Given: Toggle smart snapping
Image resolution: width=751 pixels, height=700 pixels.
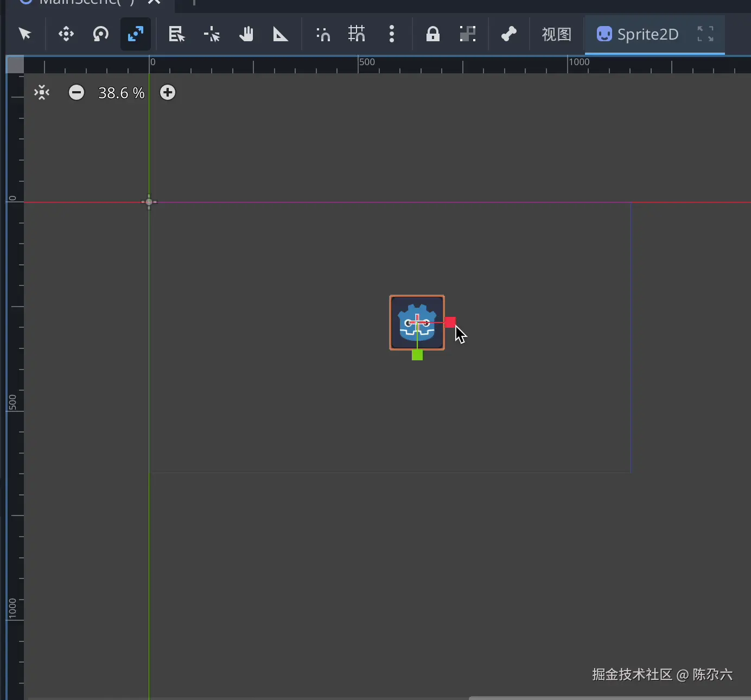Looking at the screenshot, I should pos(323,34).
